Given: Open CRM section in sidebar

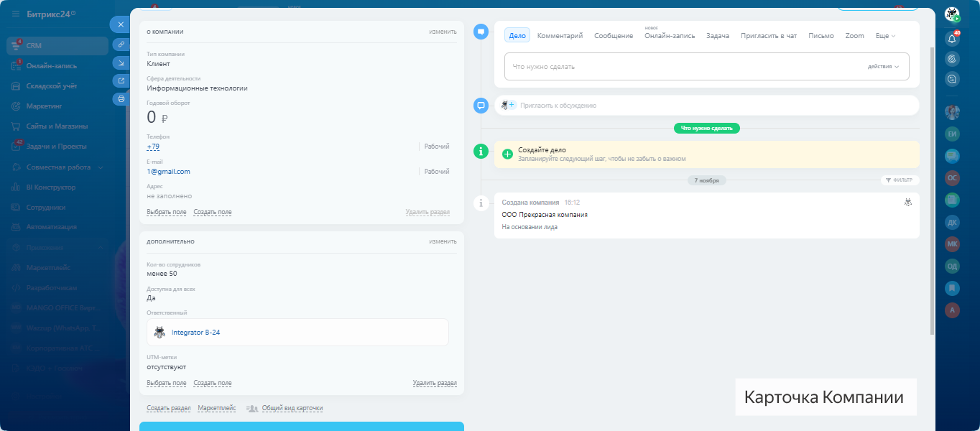Looking at the screenshot, I should [x=57, y=45].
